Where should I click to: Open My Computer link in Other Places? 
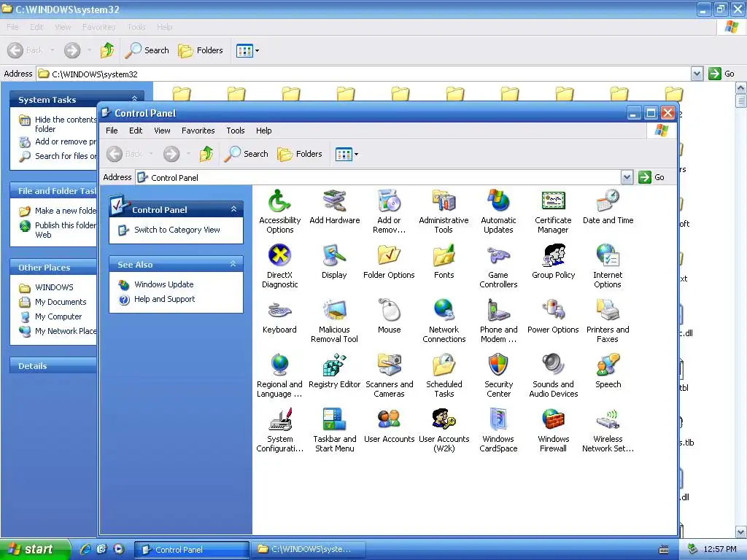coord(58,316)
